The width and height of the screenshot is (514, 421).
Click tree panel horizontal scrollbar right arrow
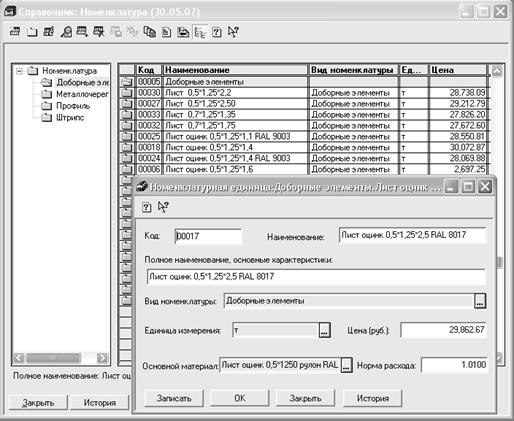(102, 358)
